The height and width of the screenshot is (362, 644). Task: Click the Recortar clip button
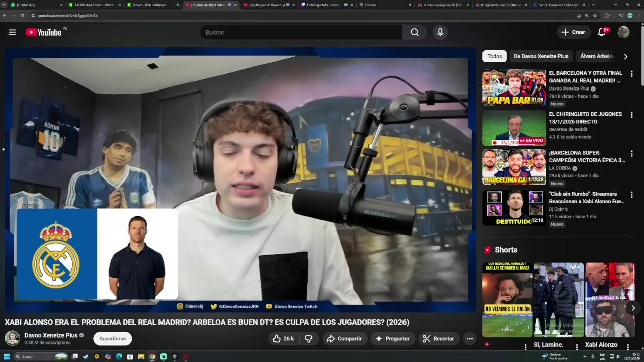tap(438, 339)
